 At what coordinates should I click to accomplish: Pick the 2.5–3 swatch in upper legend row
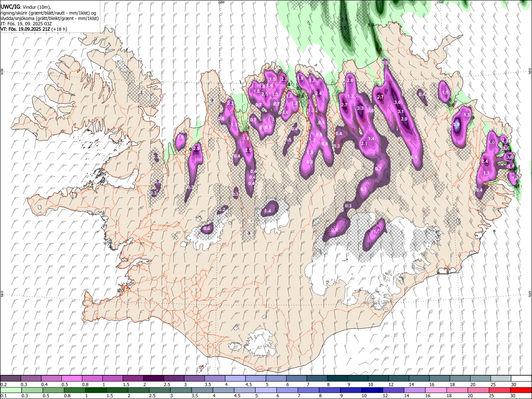coord(174,378)
